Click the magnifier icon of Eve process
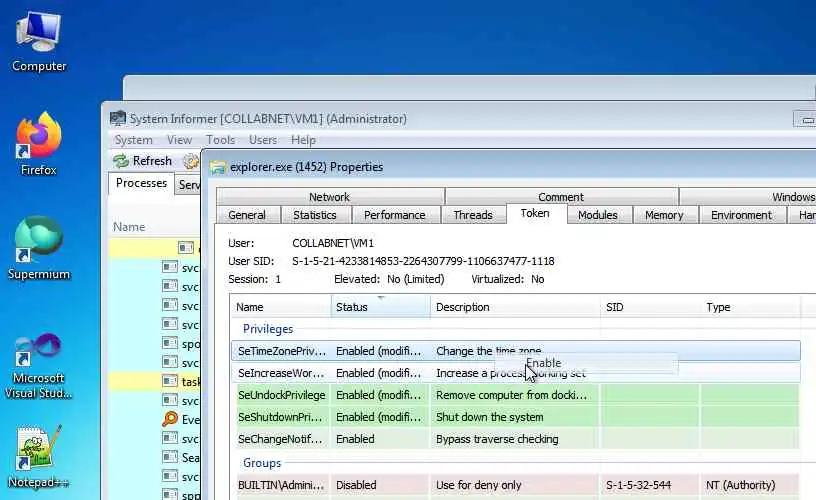Image resolution: width=816 pixels, height=500 pixels. (x=170, y=419)
